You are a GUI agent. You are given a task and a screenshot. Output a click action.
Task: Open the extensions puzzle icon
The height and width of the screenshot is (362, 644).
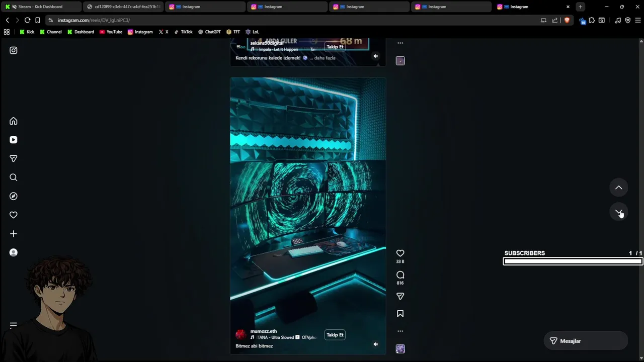click(x=592, y=20)
